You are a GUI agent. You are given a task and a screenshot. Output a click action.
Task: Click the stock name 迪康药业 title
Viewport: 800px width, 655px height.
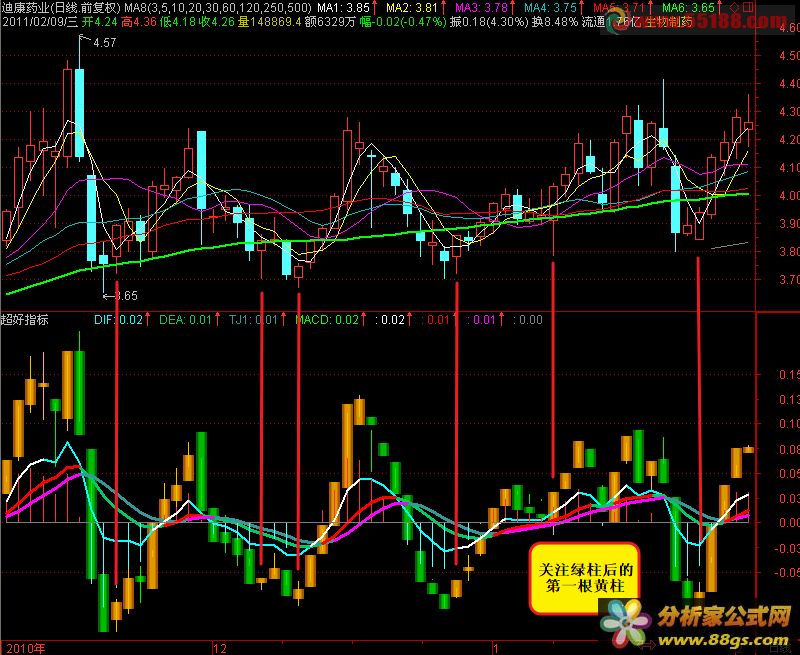[24, 7]
